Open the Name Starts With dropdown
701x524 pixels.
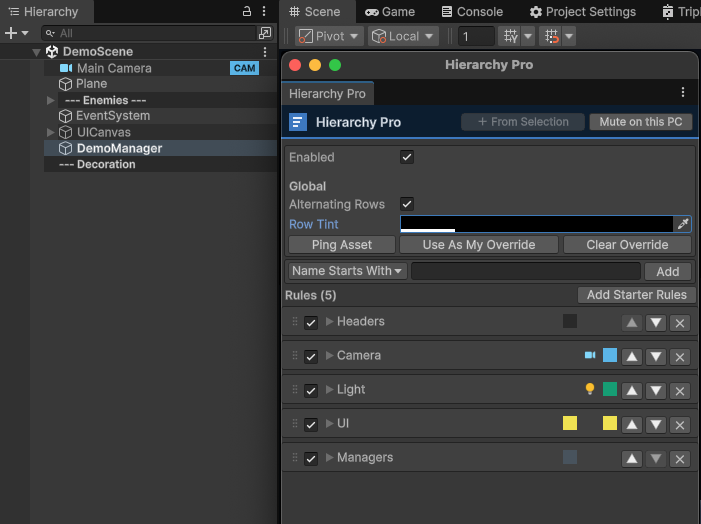coord(347,271)
